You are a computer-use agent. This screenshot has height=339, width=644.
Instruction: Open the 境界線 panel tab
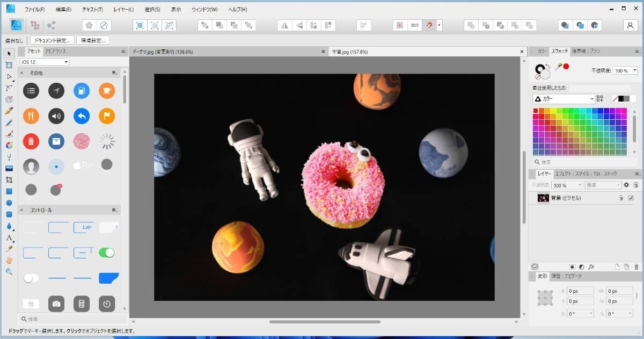[x=579, y=51]
